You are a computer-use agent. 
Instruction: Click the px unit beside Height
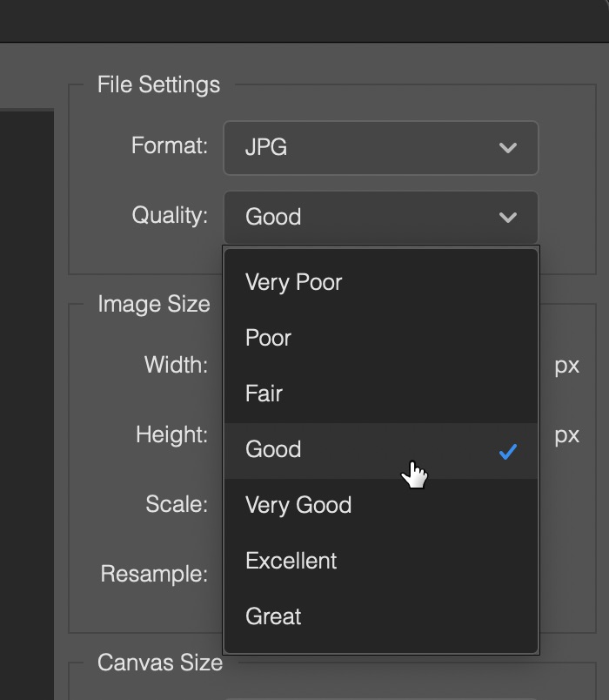[x=567, y=436]
